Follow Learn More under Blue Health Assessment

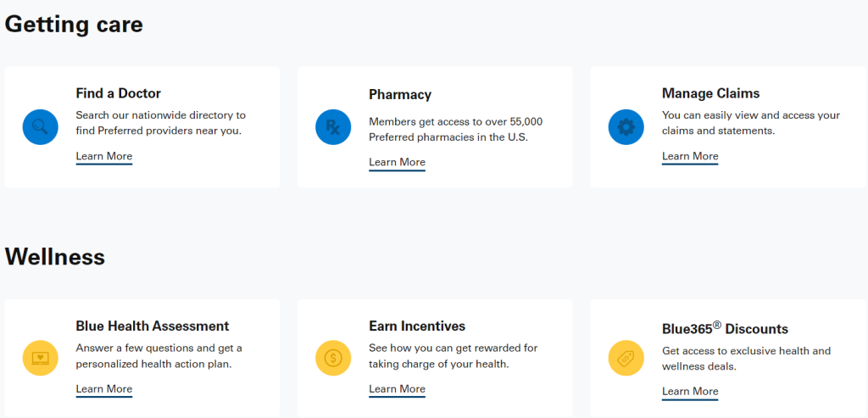104,389
